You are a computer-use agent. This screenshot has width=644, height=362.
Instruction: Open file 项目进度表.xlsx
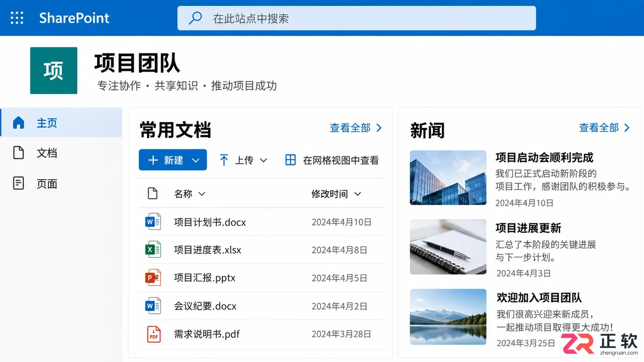pyautogui.click(x=208, y=250)
